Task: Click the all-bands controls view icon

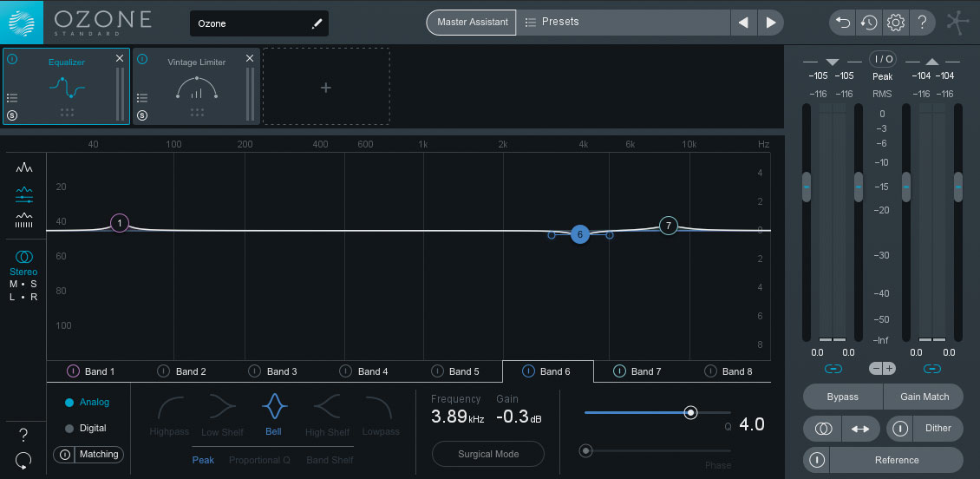Action: coord(24,194)
